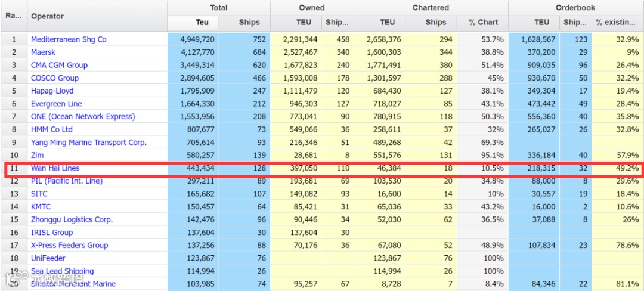
Task: Select Zim owned TEU 28,681
Action: click(x=304, y=155)
